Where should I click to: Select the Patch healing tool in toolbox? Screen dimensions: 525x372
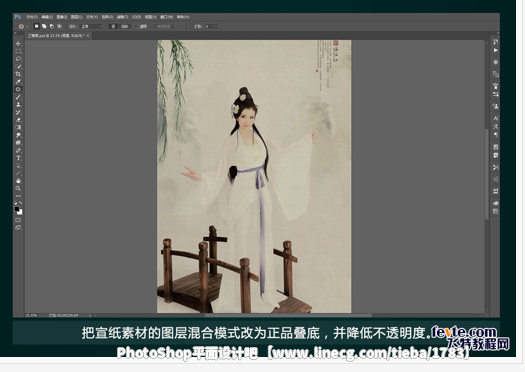pyautogui.click(x=18, y=89)
